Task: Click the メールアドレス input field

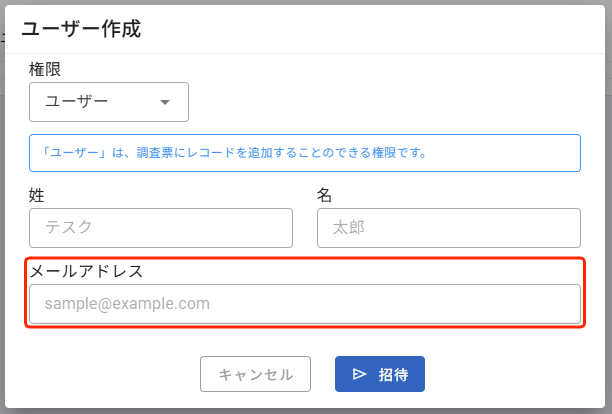Action: [305, 304]
